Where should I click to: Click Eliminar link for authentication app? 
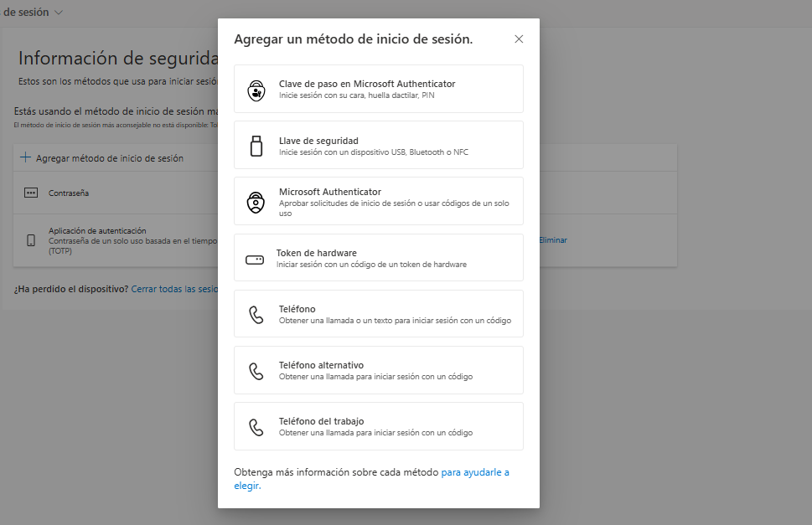click(552, 240)
